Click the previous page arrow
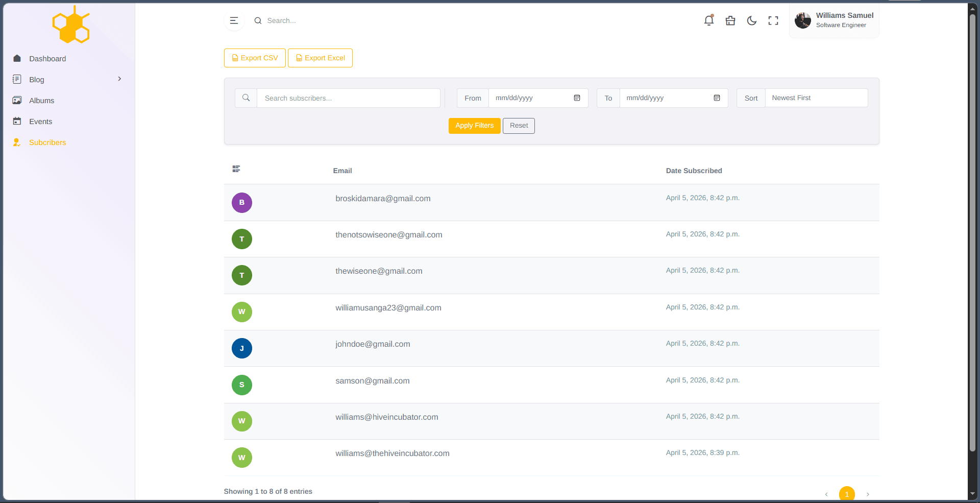This screenshot has height=503, width=980. (826, 494)
